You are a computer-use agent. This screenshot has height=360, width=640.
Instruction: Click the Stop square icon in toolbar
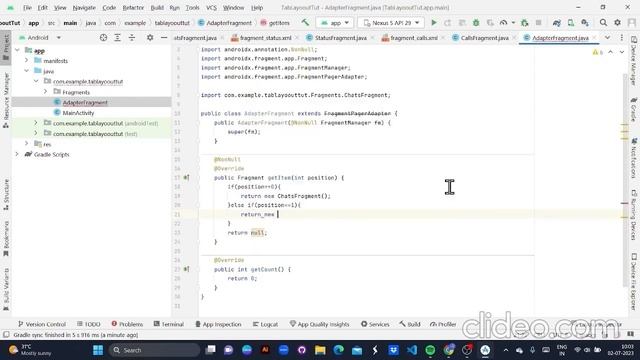click(538, 23)
